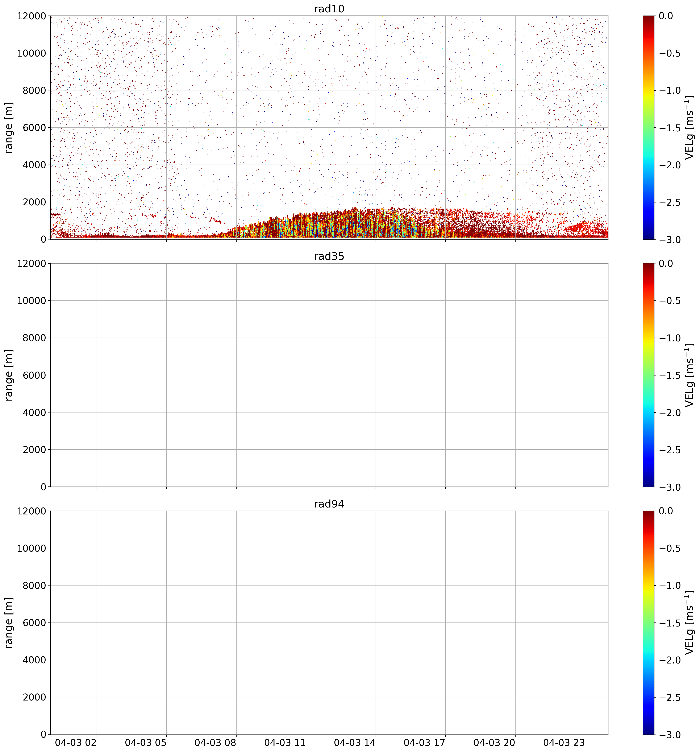Click the rad94 VELg colorbar label
This screenshot has height=752, width=700.
(x=689, y=623)
